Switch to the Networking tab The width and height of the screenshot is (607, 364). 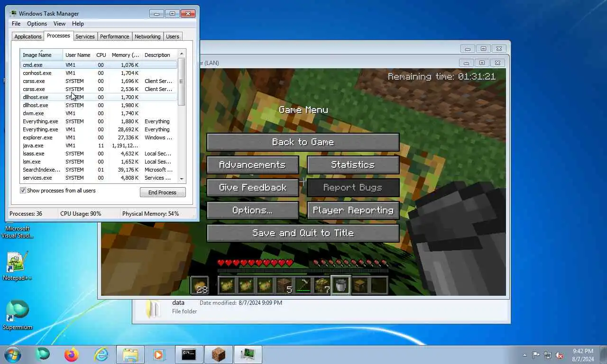click(147, 36)
